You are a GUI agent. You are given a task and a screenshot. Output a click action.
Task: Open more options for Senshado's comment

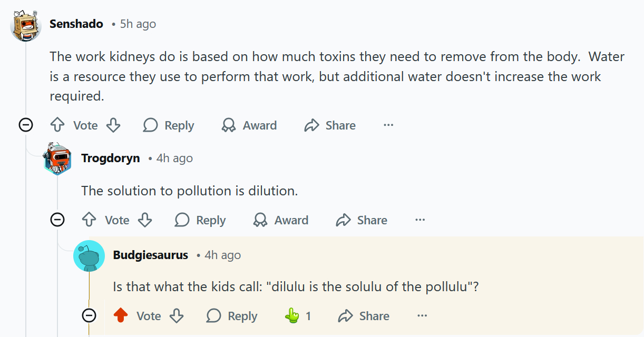[388, 125]
